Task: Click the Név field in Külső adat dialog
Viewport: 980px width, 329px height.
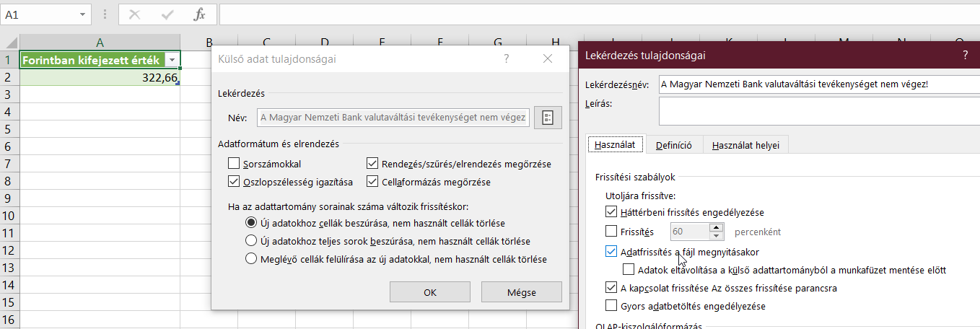Action: (x=393, y=118)
